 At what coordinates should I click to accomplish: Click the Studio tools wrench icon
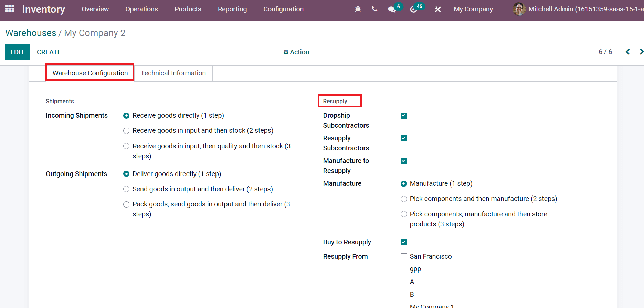coord(437,9)
